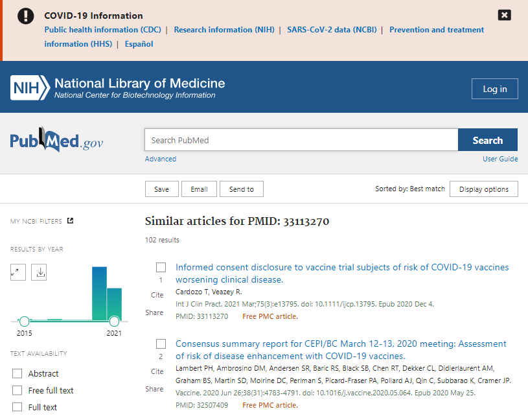Click the NIH logo icon
The height and width of the screenshot is (420, 528).
(30, 88)
